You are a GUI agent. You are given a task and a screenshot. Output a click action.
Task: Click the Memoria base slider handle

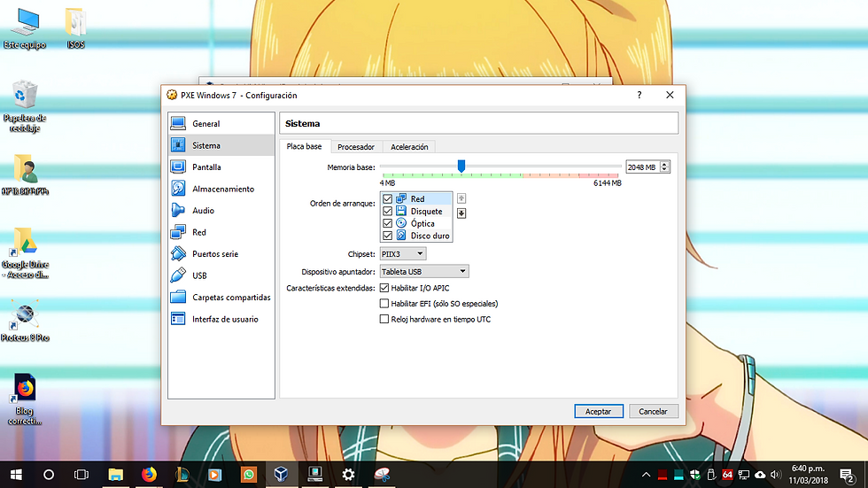[x=461, y=166]
